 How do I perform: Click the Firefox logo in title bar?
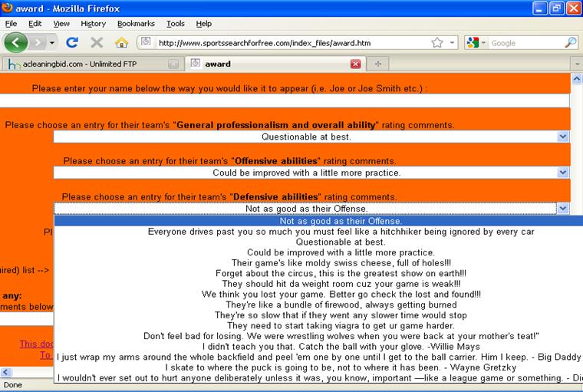click(7, 8)
